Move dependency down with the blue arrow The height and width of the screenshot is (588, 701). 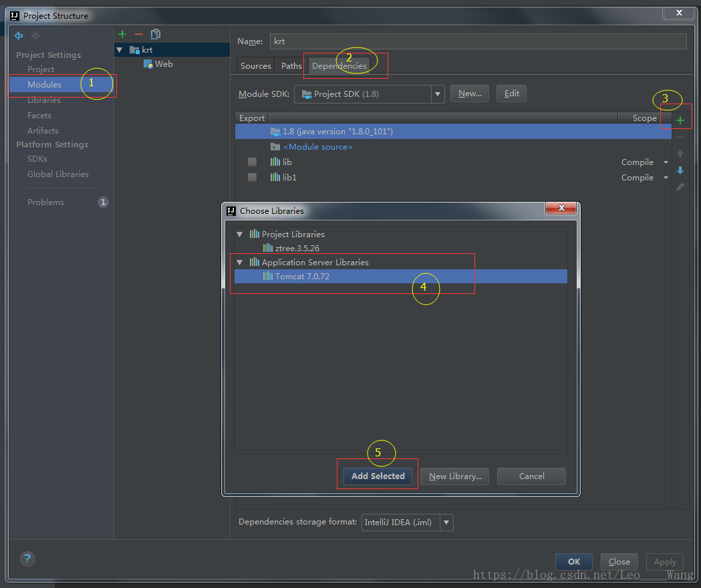pyautogui.click(x=680, y=170)
